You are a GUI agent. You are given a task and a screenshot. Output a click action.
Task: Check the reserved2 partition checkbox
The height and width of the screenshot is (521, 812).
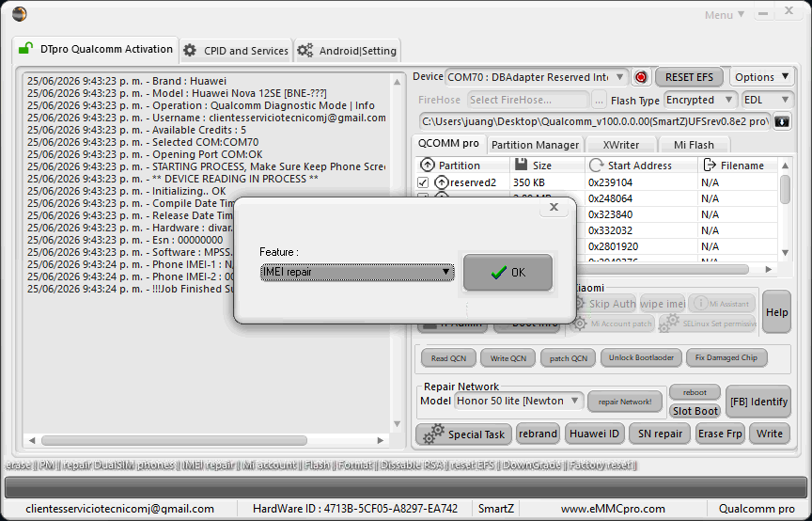[423, 182]
